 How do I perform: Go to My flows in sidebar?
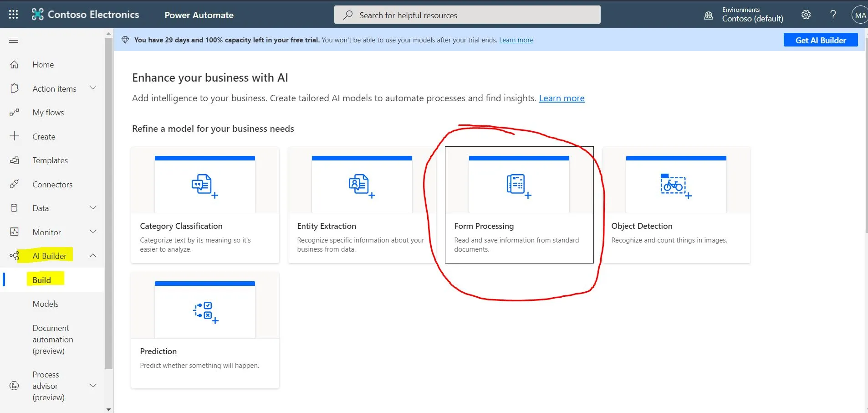48,113
